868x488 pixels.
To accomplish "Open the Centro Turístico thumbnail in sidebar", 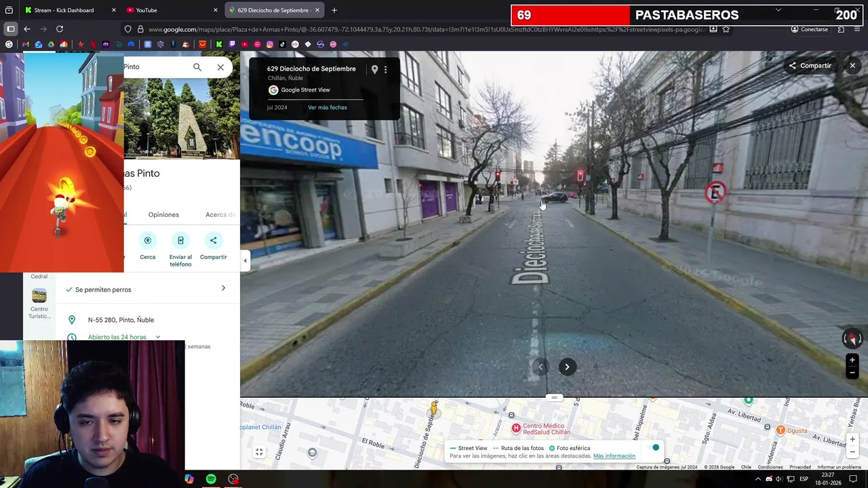I will click(x=39, y=296).
